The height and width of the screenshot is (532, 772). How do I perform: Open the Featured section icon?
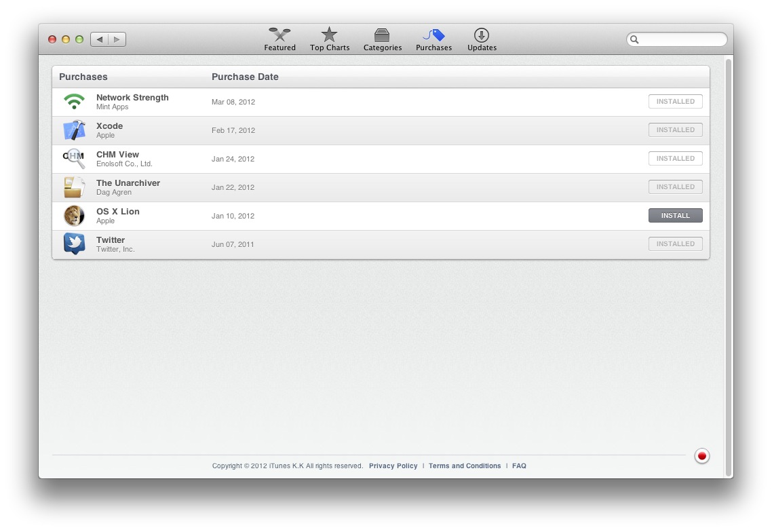279,35
